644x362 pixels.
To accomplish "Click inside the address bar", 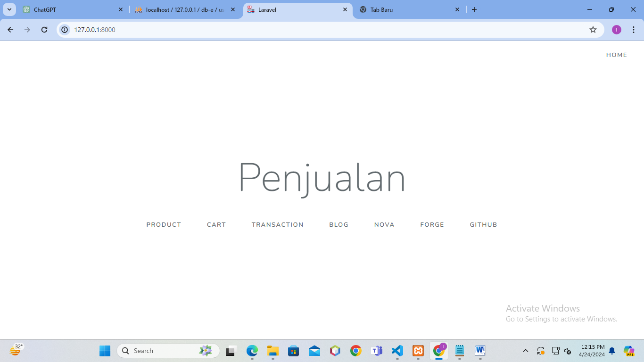I will coord(189,29).
